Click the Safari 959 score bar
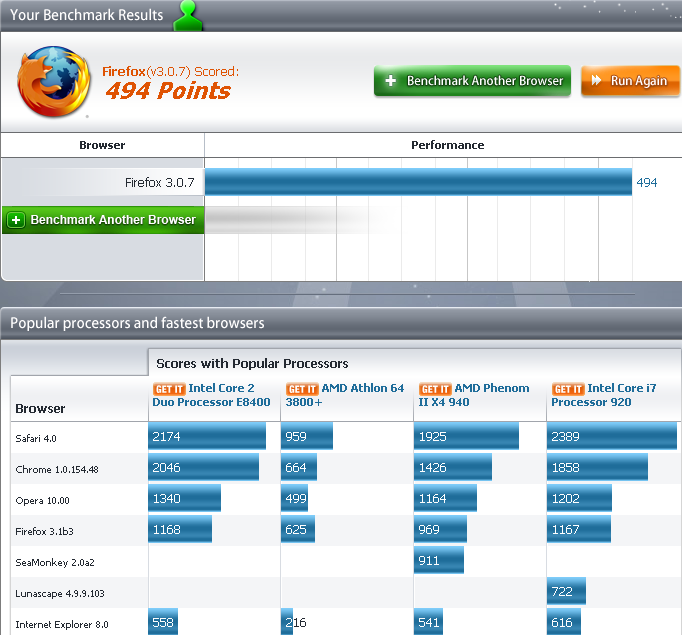The width and height of the screenshot is (682, 635). click(307, 436)
